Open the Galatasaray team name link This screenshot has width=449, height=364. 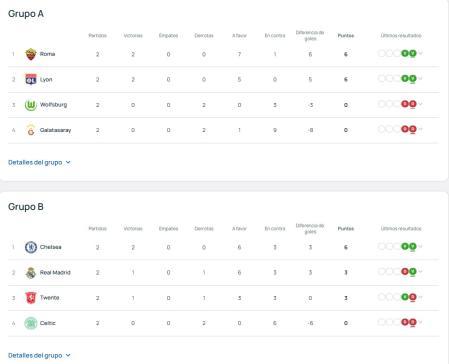coord(55,130)
